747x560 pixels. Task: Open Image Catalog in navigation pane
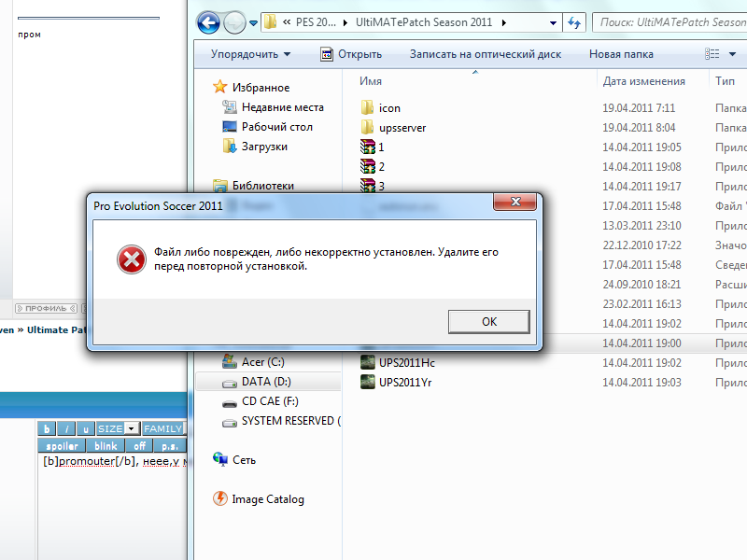267,499
